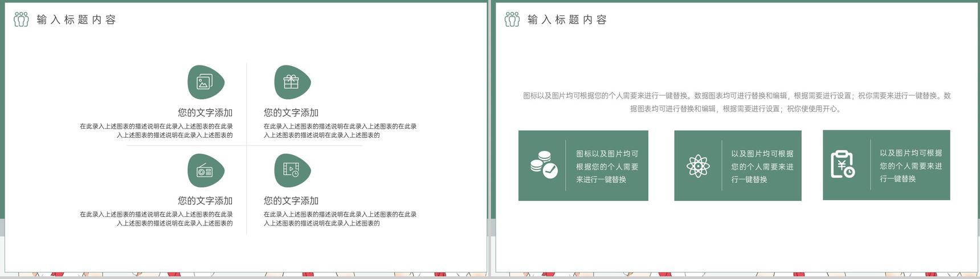Select right slide title 输入标题内容

pyautogui.click(x=567, y=20)
